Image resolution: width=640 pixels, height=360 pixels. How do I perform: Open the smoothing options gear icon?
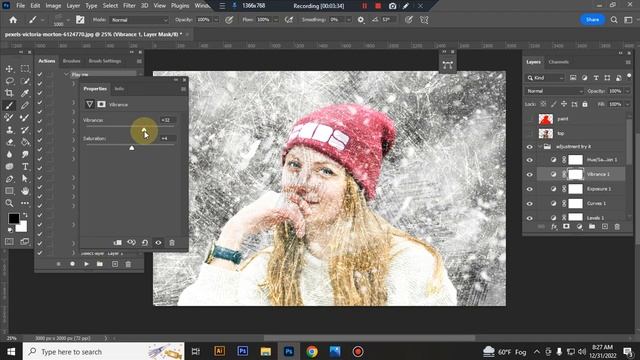(361, 20)
